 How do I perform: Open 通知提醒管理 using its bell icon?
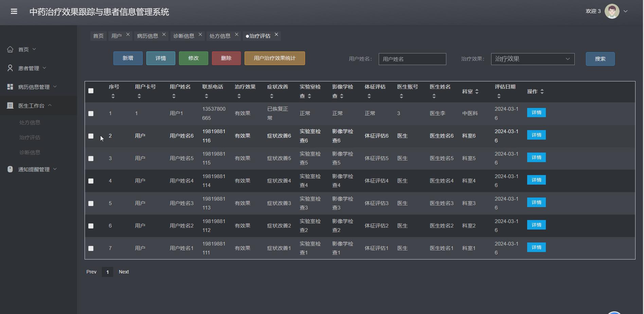pos(10,169)
